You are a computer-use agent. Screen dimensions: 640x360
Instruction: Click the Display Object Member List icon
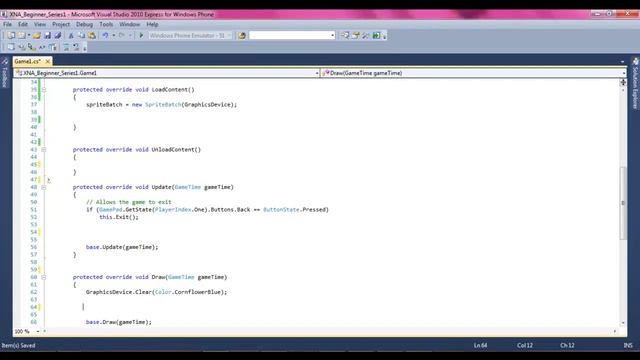coord(11,47)
